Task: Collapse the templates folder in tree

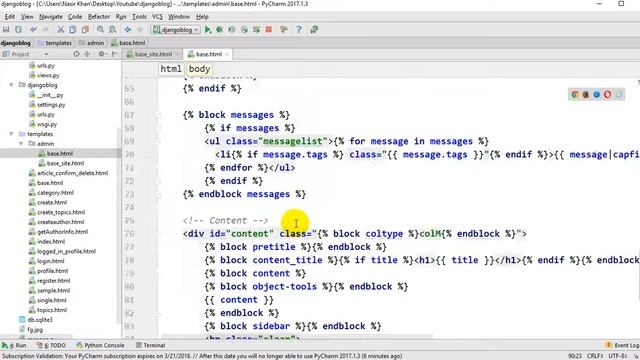Action: (x=11, y=134)
